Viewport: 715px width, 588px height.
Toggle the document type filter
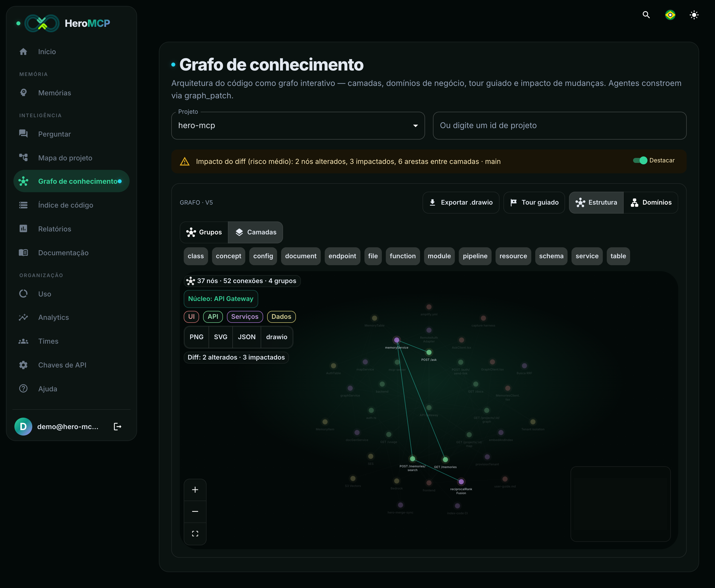click(301, 256)
